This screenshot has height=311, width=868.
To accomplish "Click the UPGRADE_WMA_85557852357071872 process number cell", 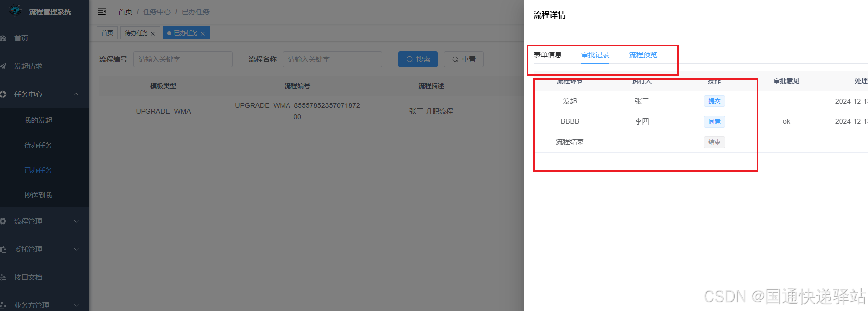I will click(297, 111).
